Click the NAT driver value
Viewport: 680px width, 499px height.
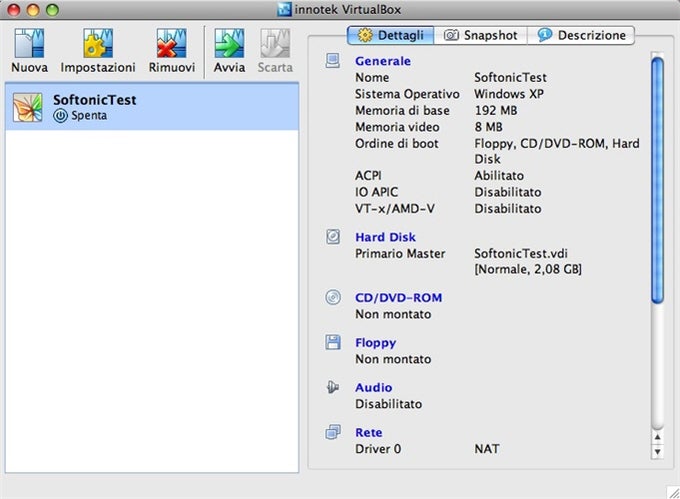point(487,449)
